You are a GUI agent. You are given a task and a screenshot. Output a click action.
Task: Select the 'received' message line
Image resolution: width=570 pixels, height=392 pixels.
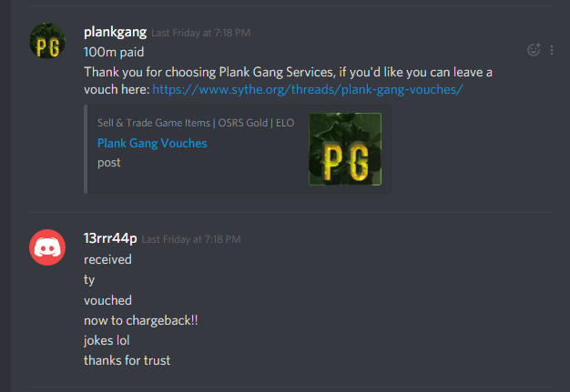[x=107, y=259]
